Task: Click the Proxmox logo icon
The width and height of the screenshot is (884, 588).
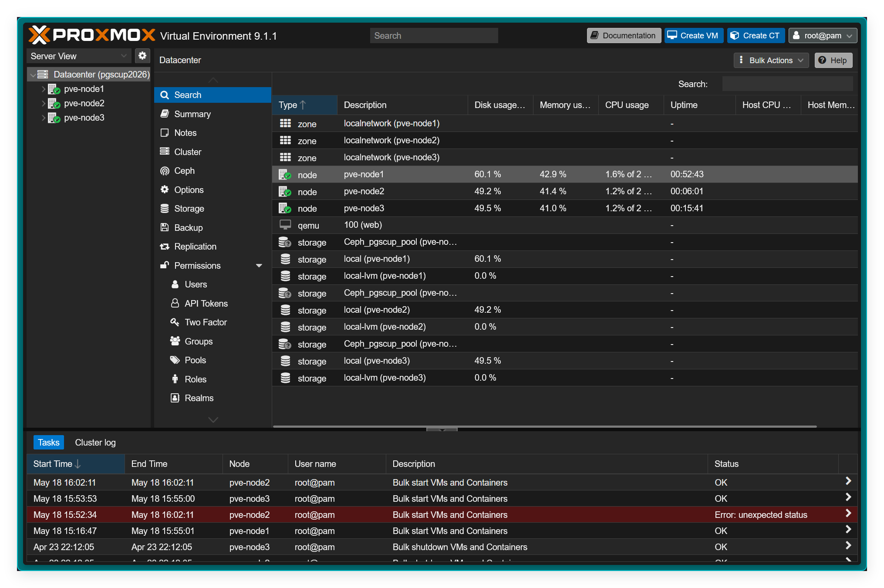Action: tap(39, 35)
